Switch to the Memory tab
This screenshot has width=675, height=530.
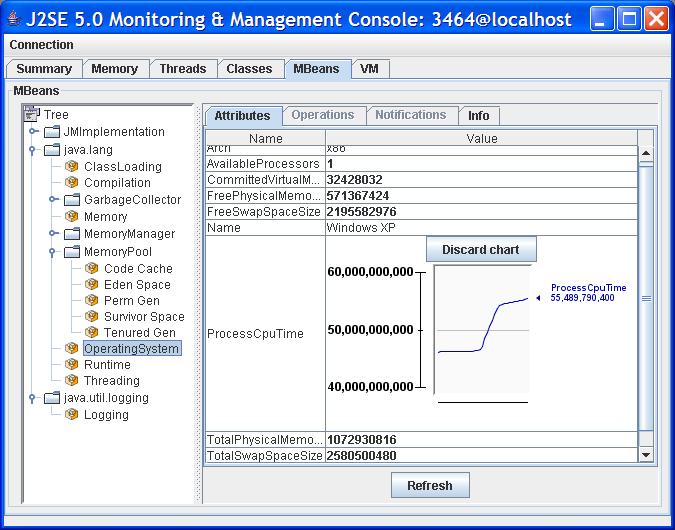point(115,69)
